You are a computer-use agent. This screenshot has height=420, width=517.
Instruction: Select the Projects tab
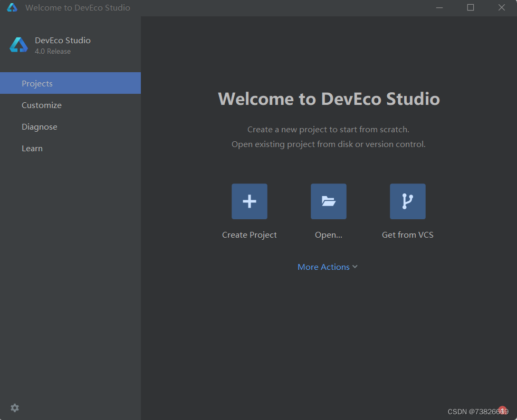(70, 83)
